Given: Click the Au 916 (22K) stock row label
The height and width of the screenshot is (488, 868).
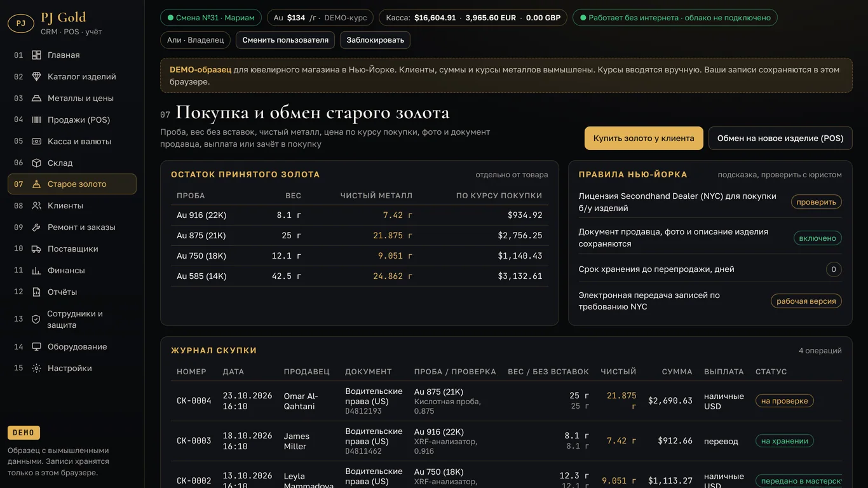Looking at the screenshot, I should pos(201,215).
